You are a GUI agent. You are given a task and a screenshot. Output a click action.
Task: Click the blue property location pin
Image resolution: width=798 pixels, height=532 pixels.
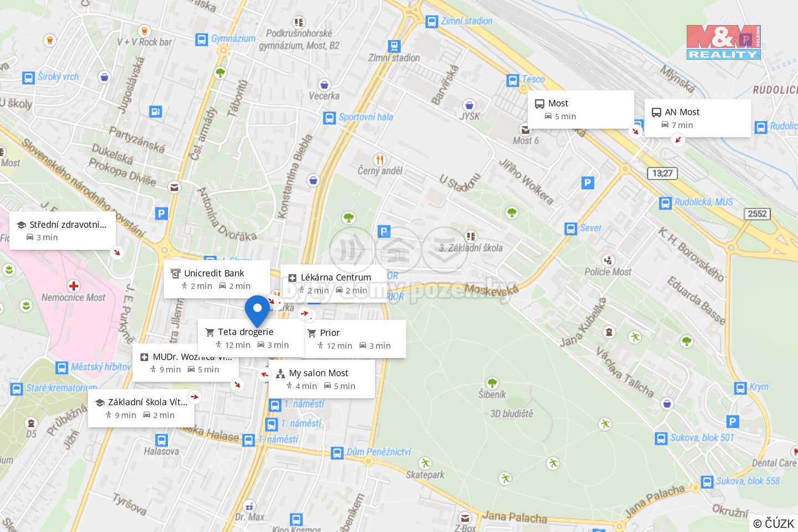pyautogui.click(x=257, y=311)
